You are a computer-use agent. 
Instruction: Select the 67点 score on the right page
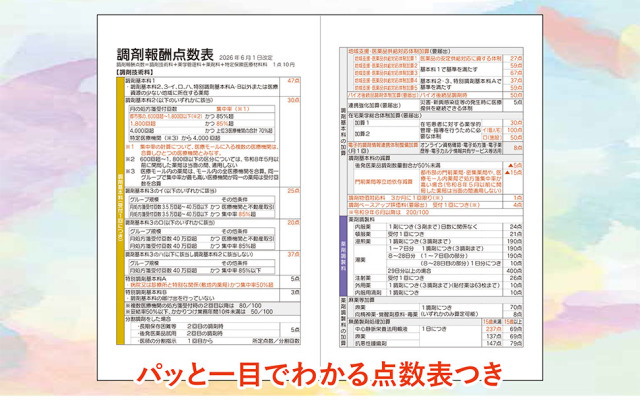coord(516,73)
